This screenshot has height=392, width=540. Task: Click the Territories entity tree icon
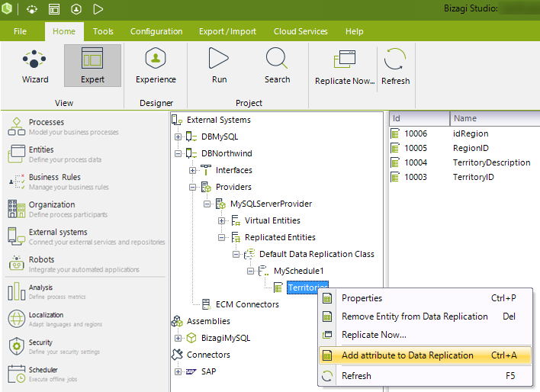coord(278,288)
